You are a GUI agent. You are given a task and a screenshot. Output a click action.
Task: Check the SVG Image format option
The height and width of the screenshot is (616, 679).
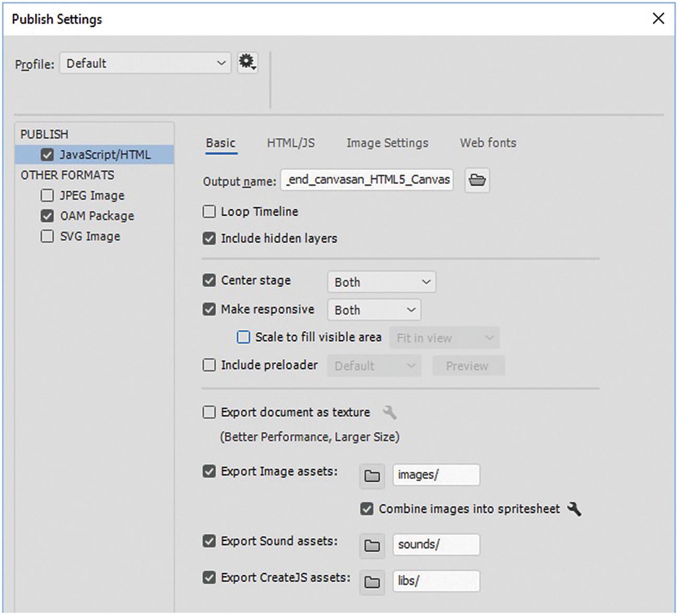click(x=47, y=236)
